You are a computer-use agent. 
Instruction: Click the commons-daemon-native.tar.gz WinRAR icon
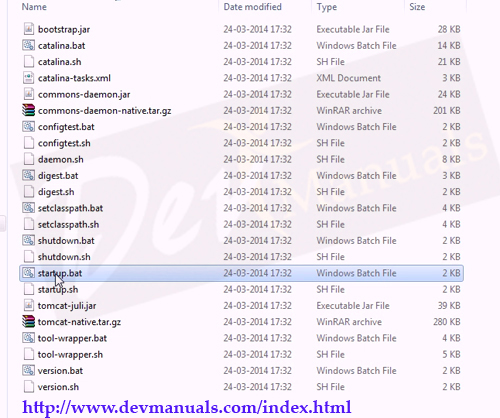tap(28, 110)
